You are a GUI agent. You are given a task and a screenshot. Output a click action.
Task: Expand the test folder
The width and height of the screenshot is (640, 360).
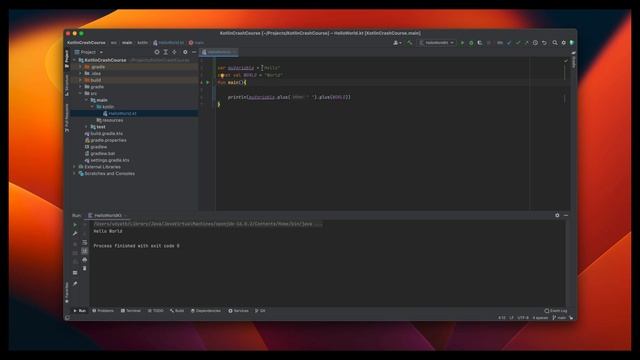pyautogui.click(x=87, y=127)
